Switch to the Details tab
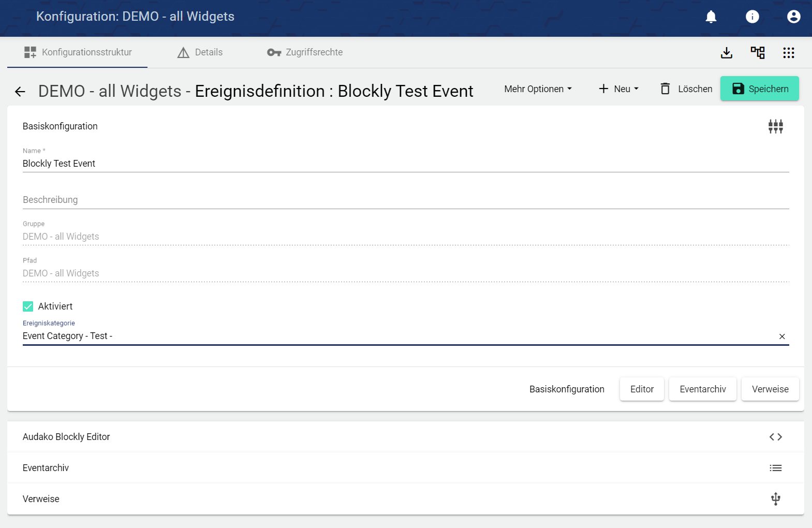Image resolution: width=812 pixels, height=528 pixels. (x=200, y=52)
